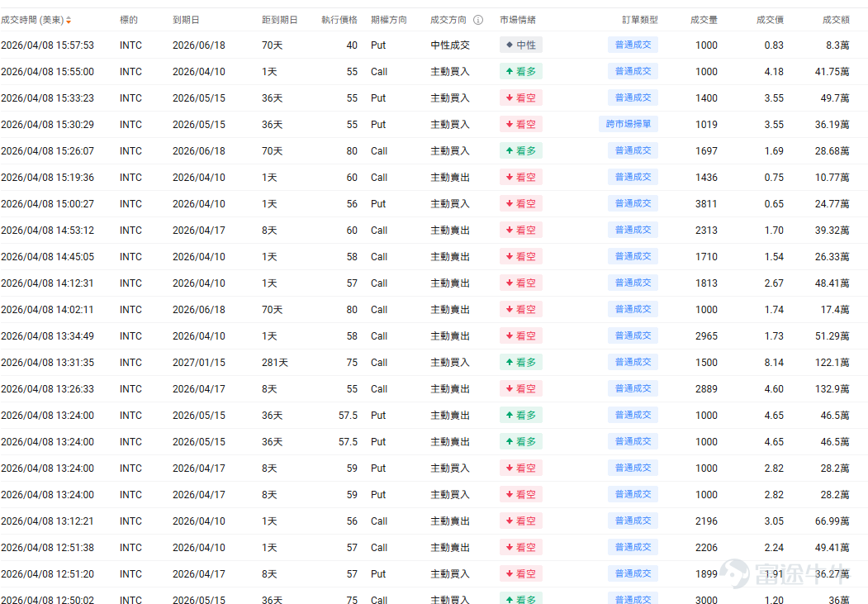Viewport: 868px width, 604px height.
Task: Select volume value 2313
Action: pos(706,231)
